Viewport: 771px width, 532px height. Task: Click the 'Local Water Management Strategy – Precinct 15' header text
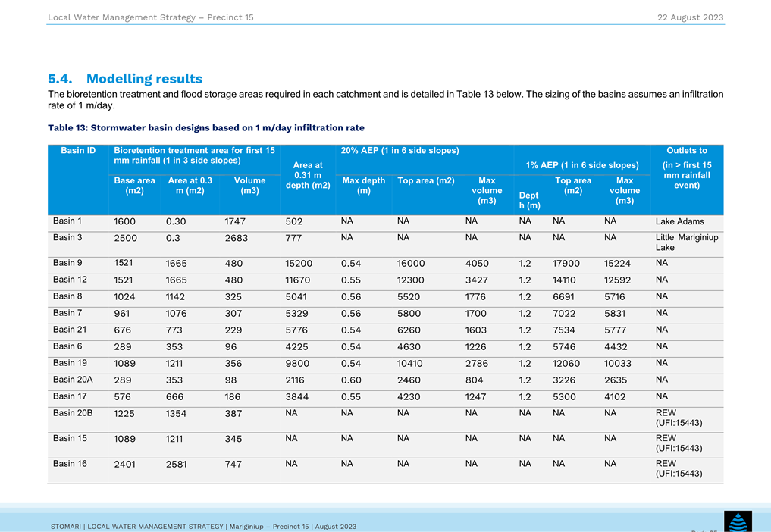[150, 17]
